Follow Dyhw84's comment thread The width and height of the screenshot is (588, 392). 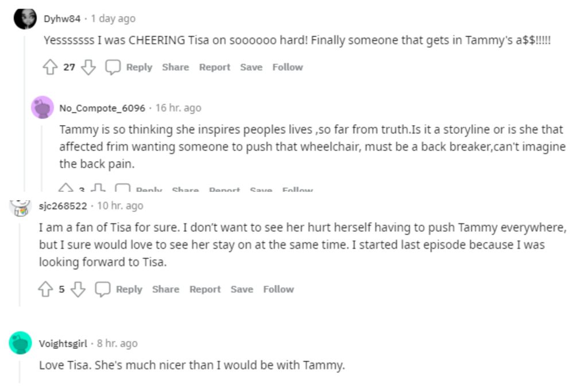click(x=287, y=67)
